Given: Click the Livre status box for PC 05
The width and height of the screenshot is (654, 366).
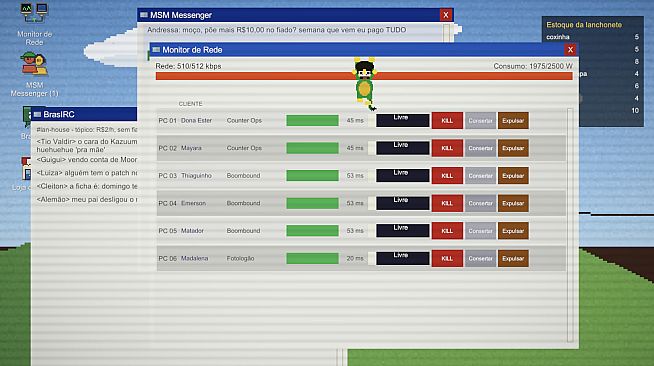Looking at the screenshot, I should 402,231.
